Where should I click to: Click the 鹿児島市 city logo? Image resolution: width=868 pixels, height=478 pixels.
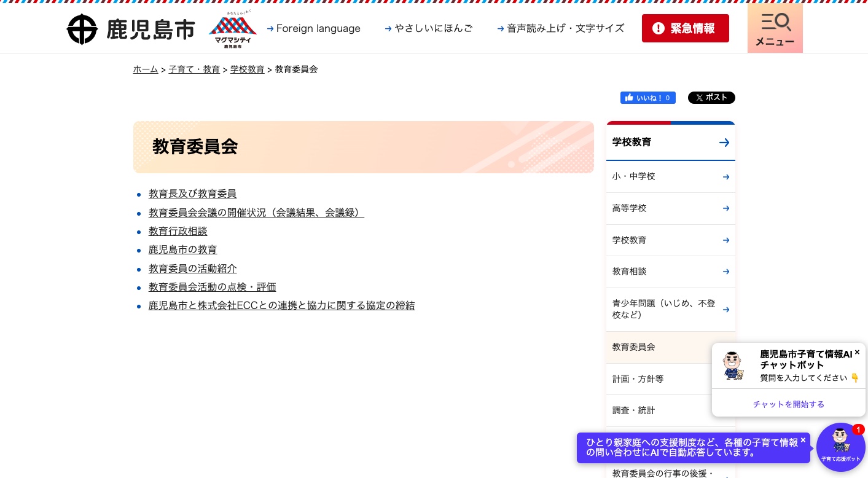(130, 28)
